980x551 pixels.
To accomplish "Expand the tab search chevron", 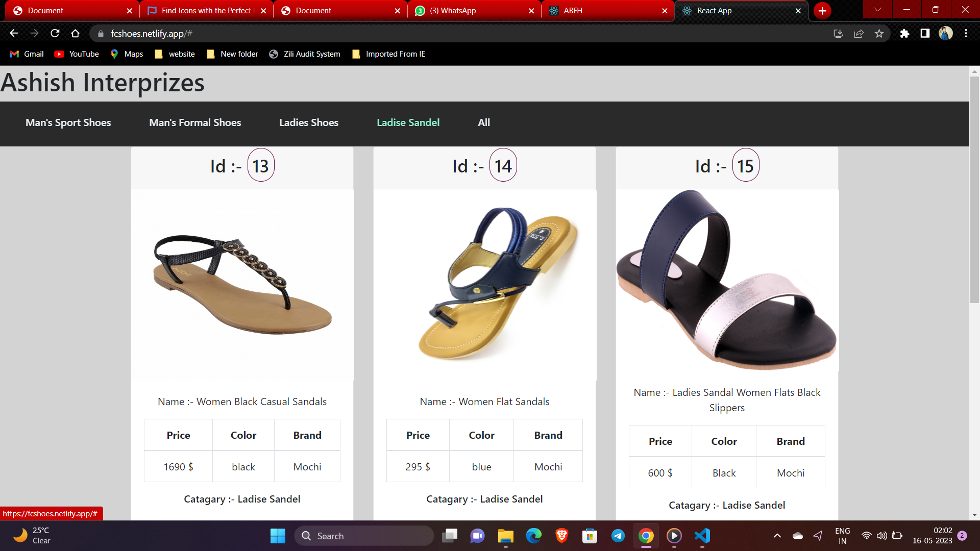I will click(x=877, y=10).
